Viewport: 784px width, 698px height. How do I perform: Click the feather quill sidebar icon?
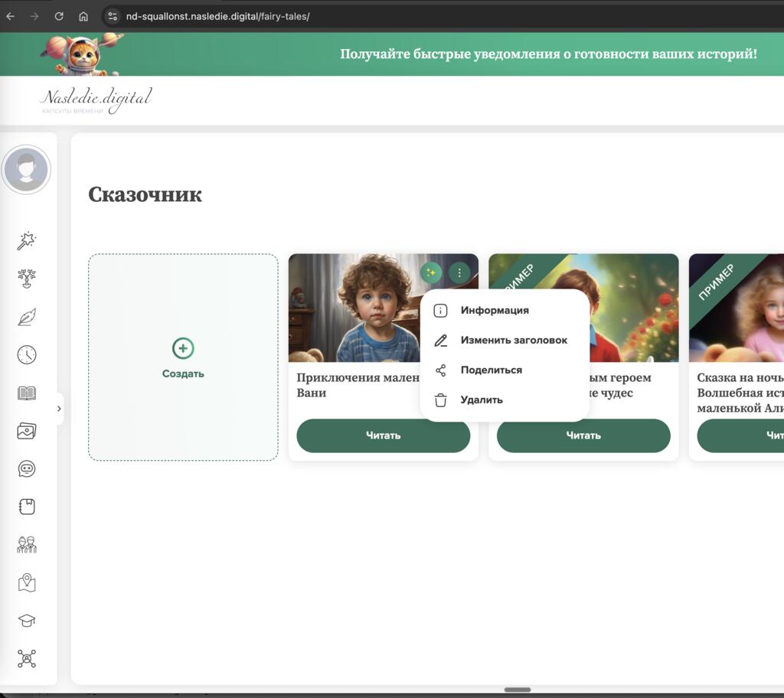[27, 317]
